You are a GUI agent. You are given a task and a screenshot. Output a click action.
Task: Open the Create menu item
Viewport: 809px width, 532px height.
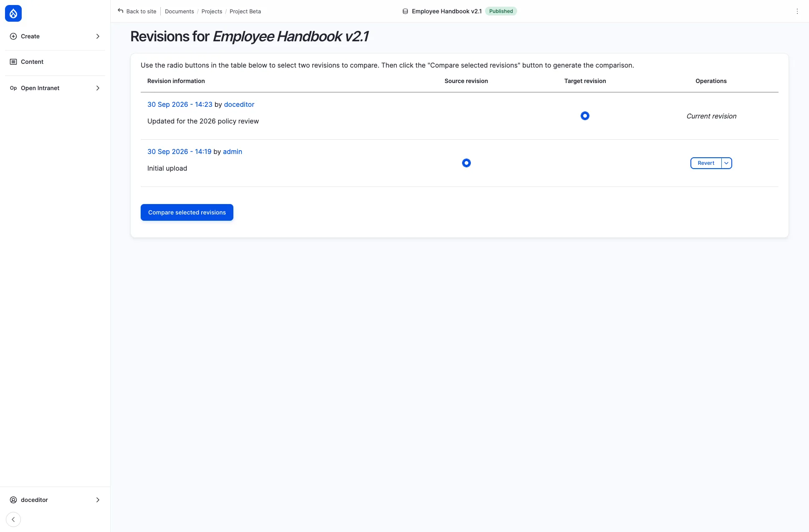[x=55, y=36]
